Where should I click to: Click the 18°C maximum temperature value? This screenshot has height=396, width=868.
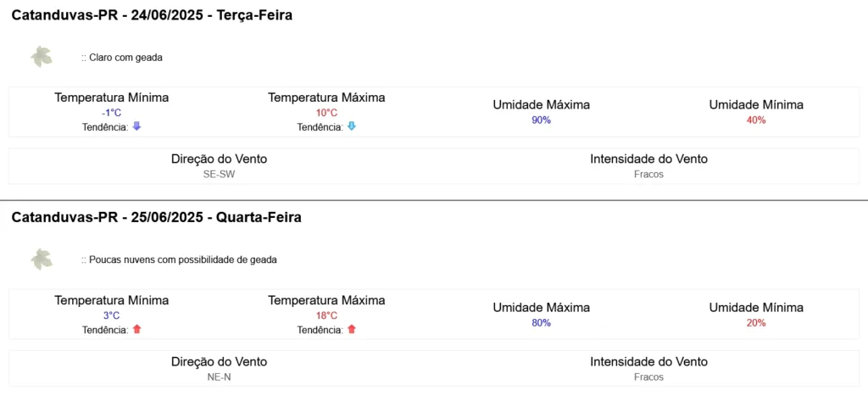tap(326, 315)
